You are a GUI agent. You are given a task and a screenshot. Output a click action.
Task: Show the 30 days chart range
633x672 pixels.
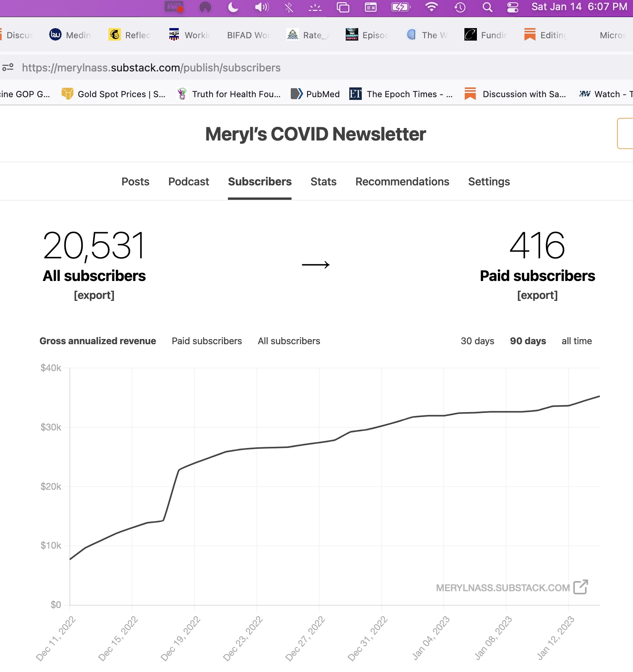click(477, 341)
